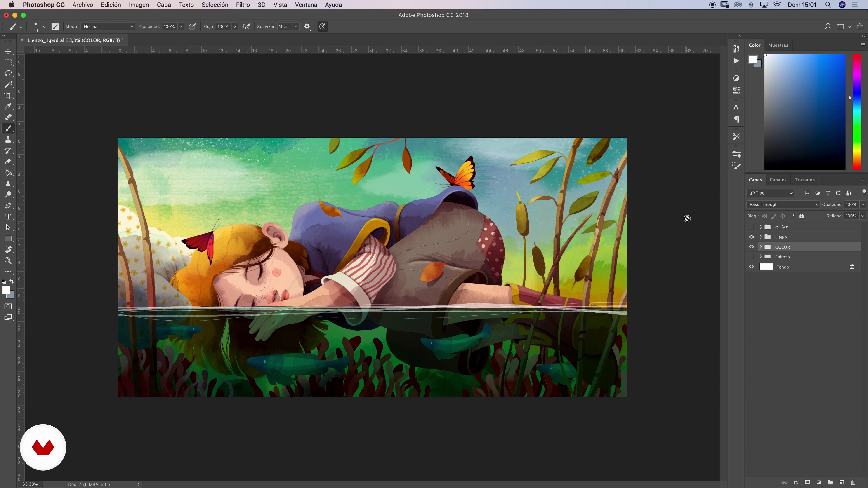Select the Lasso tool
The image size is (868, 488).
point(8,73)
